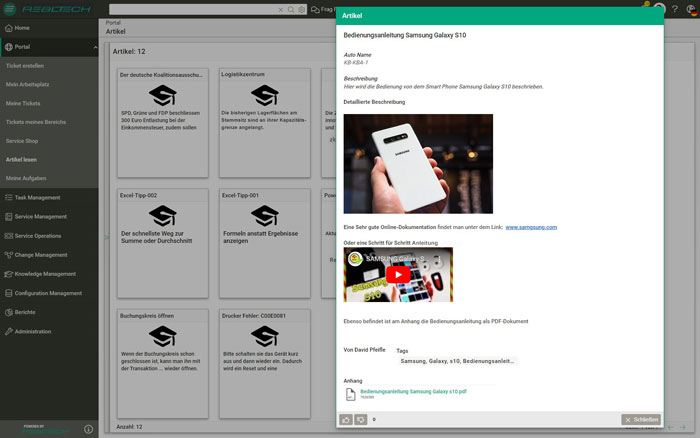Open the hamburger menu next to the logo
The height and width of the screenshot is (438, 700).
[9, 9]
